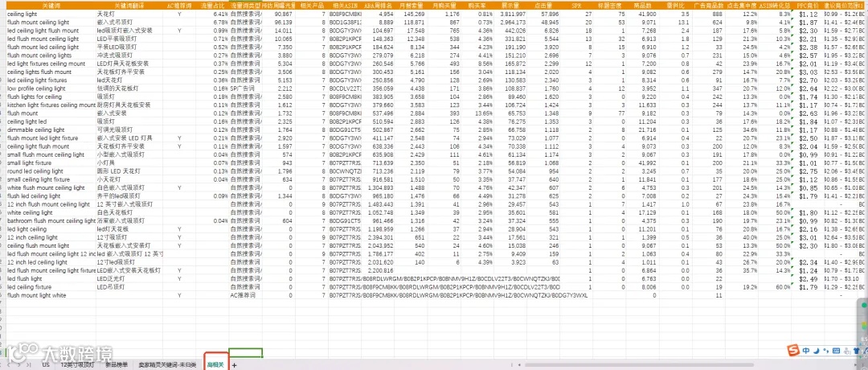Viewport: 868px width, 370px height.
Task: Open the 新品榜单 sheet tab
Action: 117,365
